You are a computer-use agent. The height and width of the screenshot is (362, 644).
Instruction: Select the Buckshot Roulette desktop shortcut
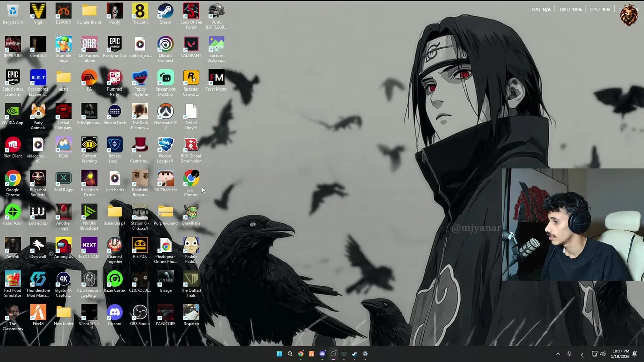[x=38, y=184]
